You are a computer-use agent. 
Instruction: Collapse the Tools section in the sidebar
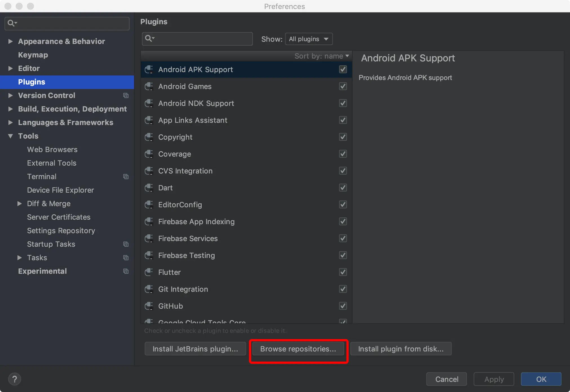pyautogui.click(x=11, y=136)
